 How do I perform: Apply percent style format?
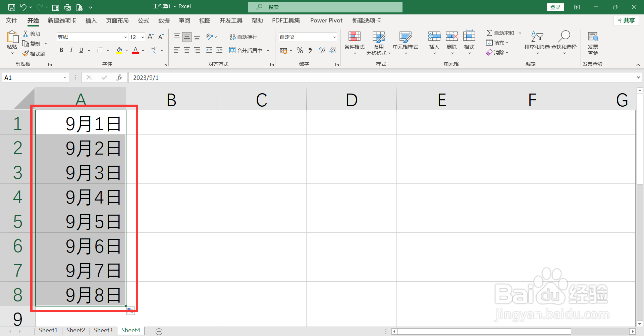coord(300,50)
